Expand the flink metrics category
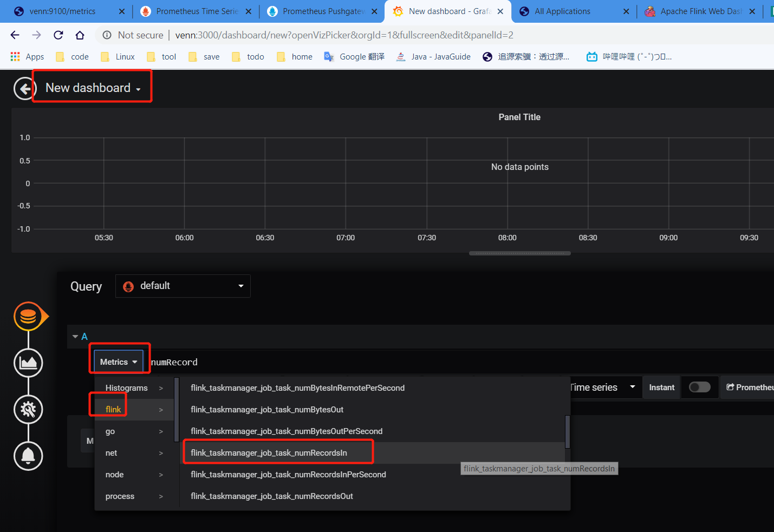The image size is (774, 532). click(x=114, y=409)
